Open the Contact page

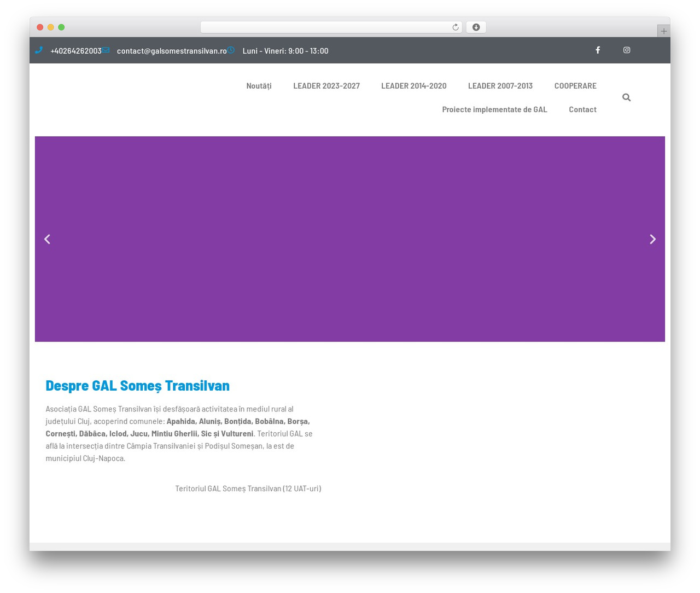582,109
